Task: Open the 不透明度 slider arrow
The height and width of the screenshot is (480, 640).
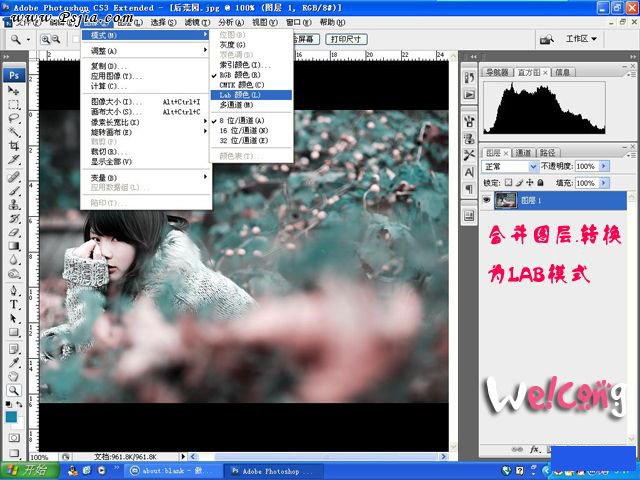Action: (x=604, y=166)
